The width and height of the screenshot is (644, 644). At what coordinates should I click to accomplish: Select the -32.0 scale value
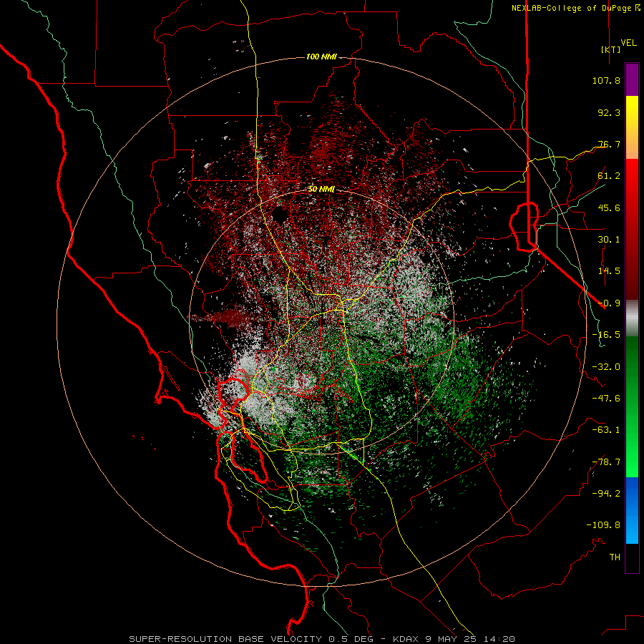(x=606, y=367)
